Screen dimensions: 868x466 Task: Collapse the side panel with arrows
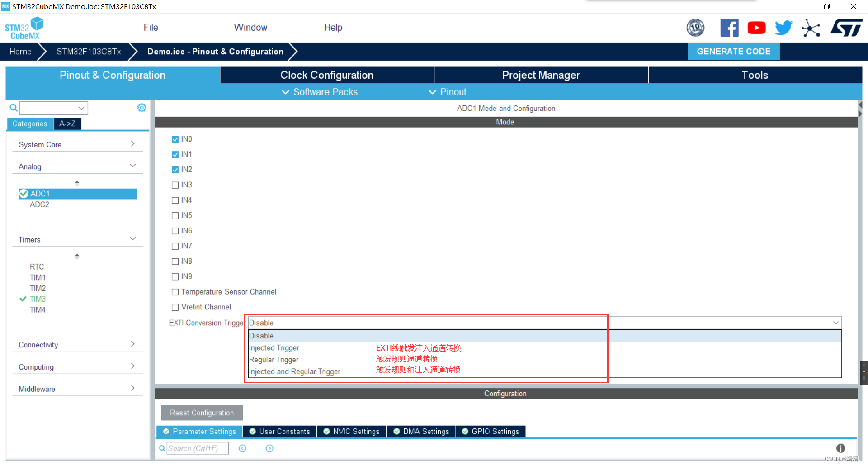click(x=860, y=109)
